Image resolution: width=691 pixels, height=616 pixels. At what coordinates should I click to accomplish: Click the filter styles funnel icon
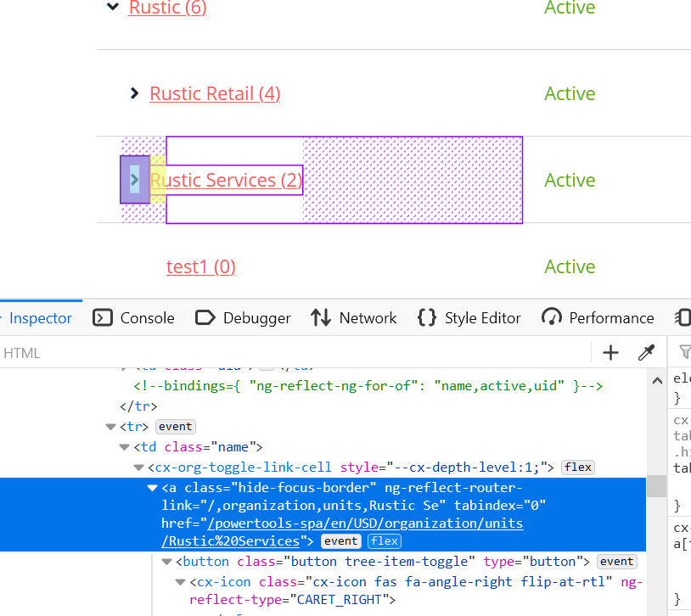(685, 352)
